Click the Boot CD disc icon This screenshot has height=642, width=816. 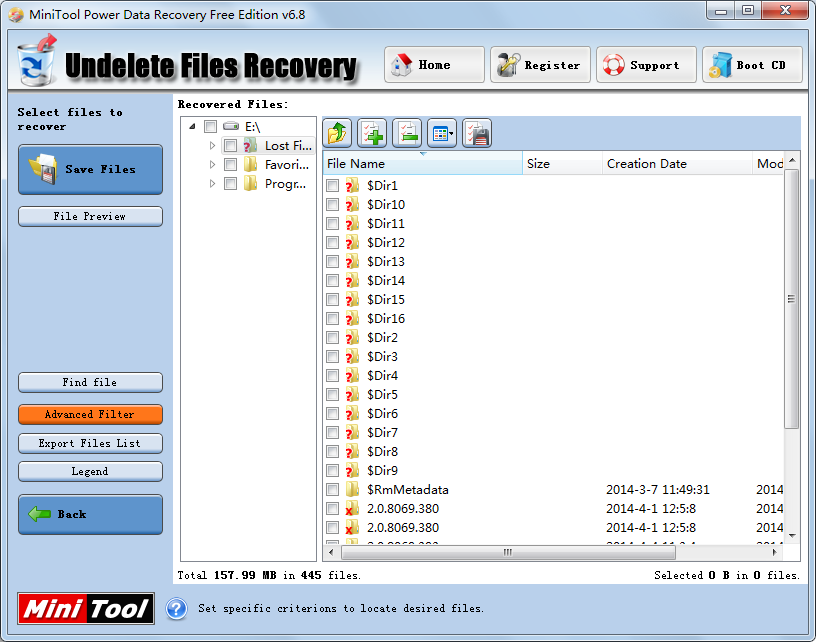[720, 66]
